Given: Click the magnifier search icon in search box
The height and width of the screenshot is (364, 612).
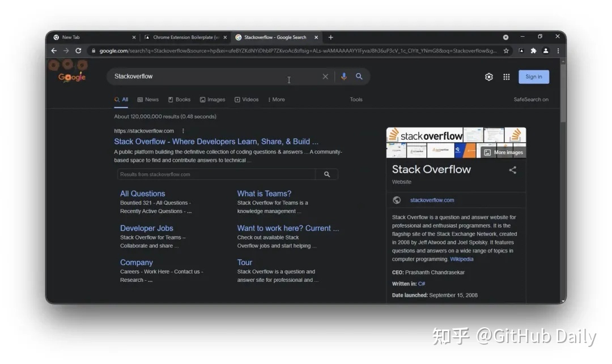Looking at the screenshot, I should (359, 76).
